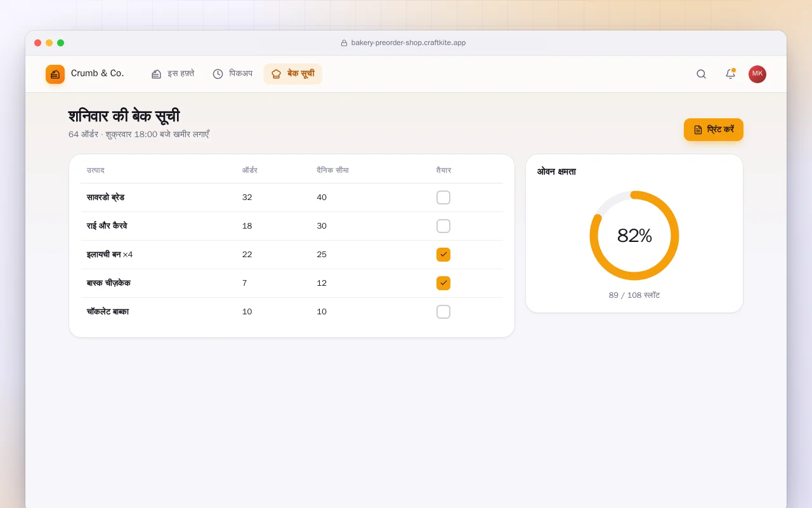This screenshot has width=812, height=508.
Task: Click order count 18 for राई और कैरवे
Action: [x=247, y=226]
